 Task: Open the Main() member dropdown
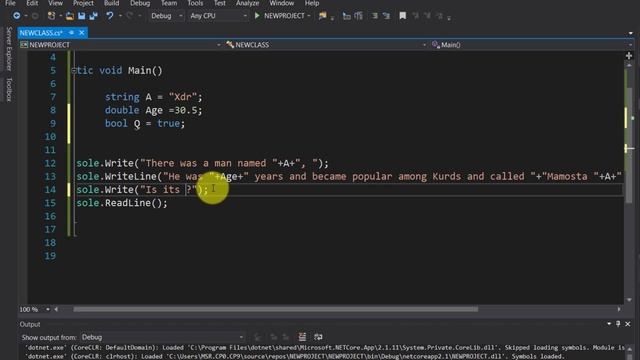coord(532,45)
